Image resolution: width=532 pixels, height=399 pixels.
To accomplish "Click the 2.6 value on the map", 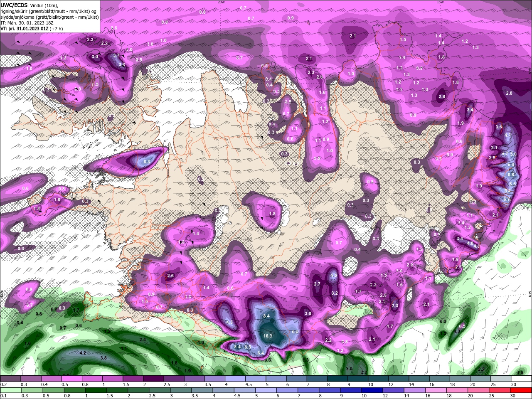I will pyautogui.click(x=170, y=276).
